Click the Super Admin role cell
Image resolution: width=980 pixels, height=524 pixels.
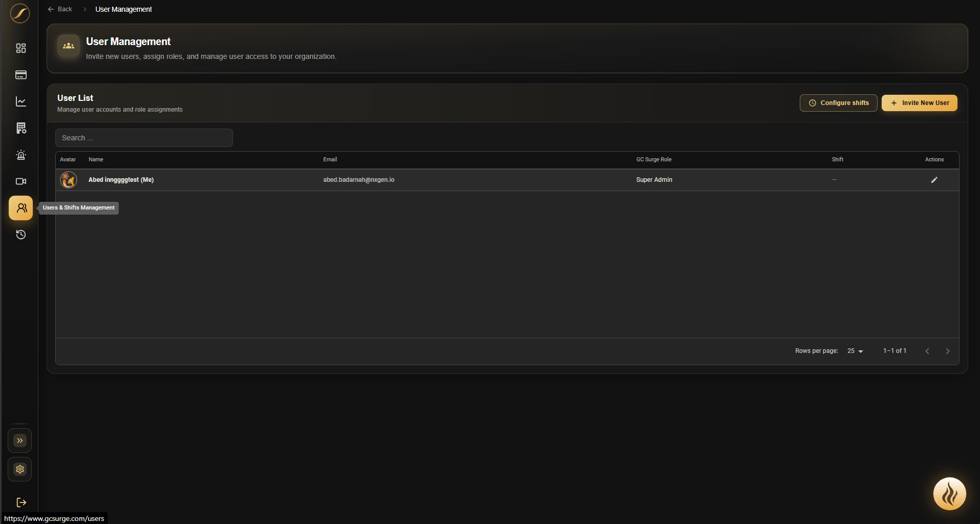654,180
